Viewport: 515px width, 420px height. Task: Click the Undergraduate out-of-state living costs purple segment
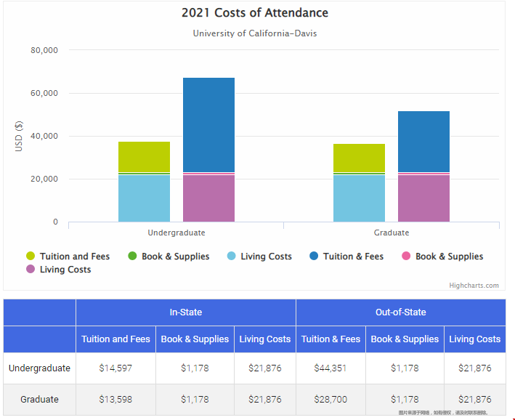pos(208,198)
